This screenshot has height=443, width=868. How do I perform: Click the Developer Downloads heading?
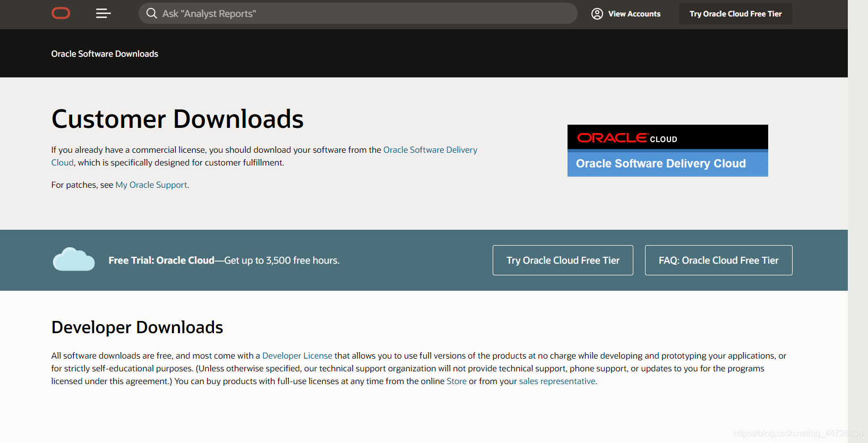[137, 327]
